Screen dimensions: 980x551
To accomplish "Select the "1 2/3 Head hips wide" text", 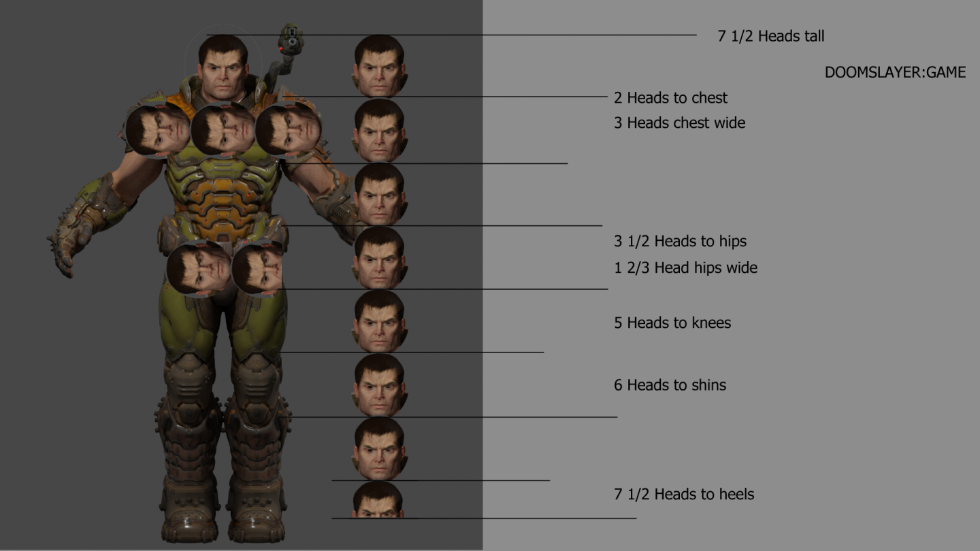I will [685, 268].
